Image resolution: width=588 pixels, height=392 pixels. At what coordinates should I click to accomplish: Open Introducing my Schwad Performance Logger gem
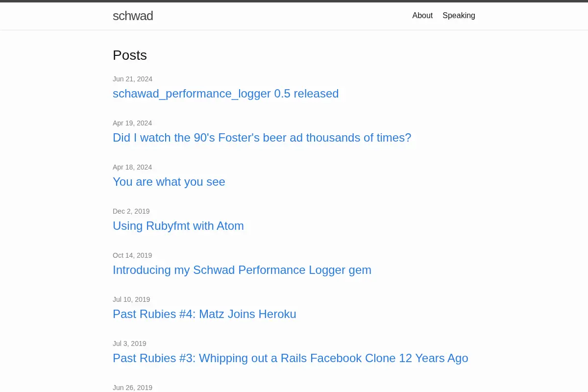click(x=242, y=270)
